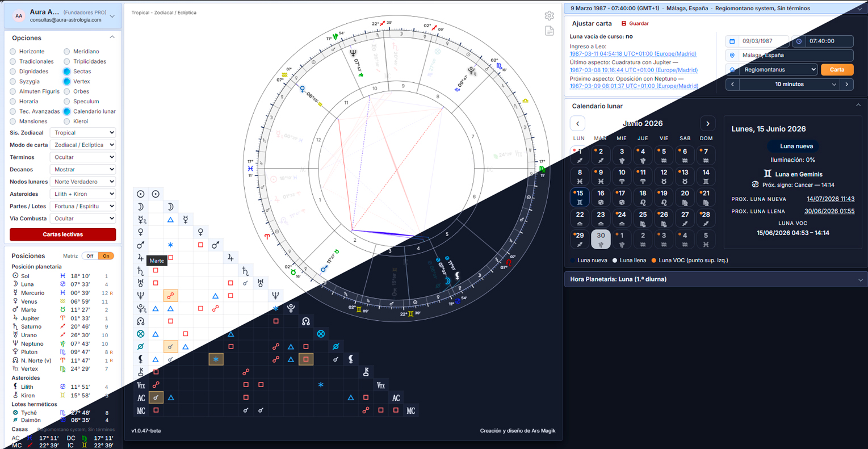Click Guardar to save the chart

click(635, 24)
